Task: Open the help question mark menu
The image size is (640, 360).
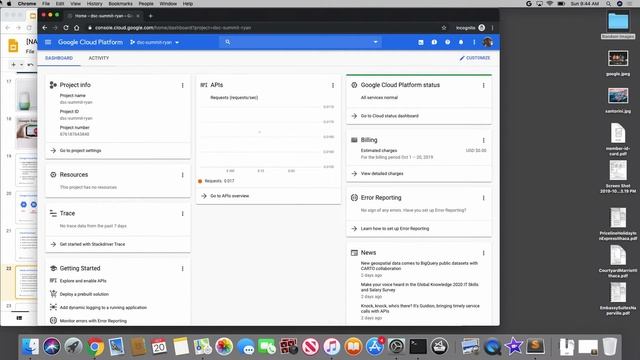Action: click(x=448, y=42)
